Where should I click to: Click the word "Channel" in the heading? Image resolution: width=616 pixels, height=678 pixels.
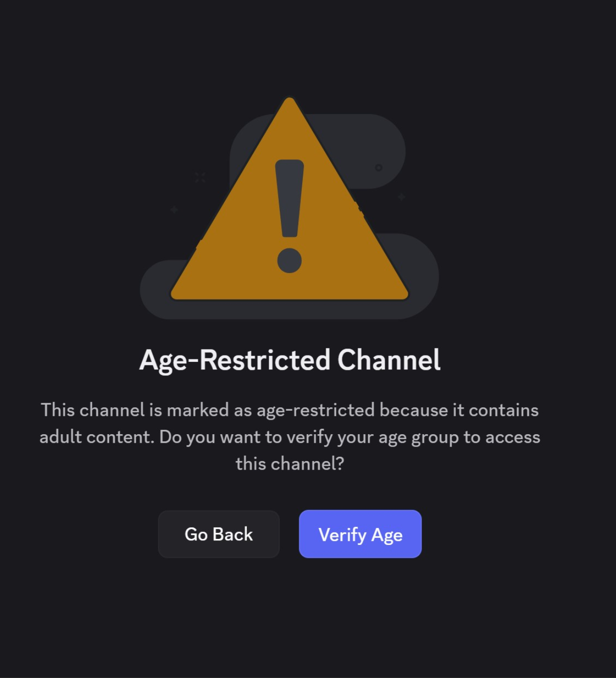[389, 359]
